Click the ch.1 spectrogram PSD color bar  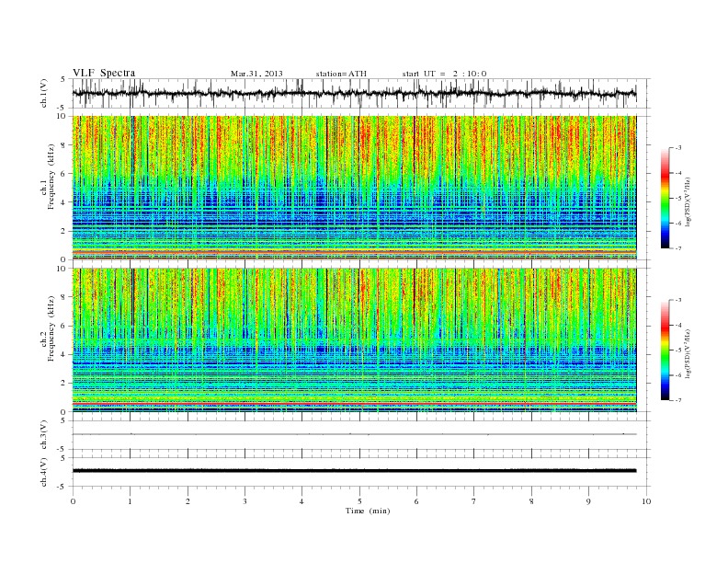click(x=665, y=199)
